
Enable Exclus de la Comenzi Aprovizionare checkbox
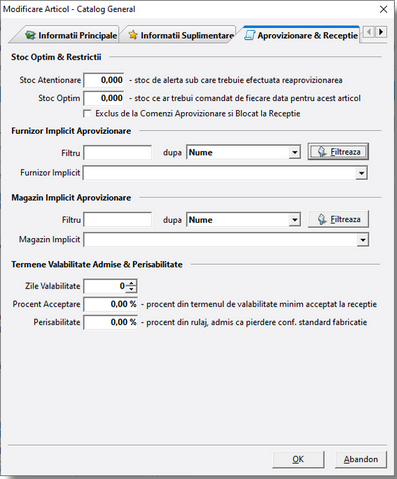click(87, 114)
